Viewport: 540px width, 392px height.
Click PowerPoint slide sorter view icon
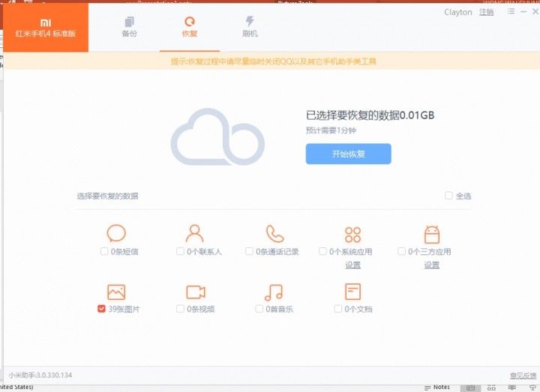(x=491, y=388)
